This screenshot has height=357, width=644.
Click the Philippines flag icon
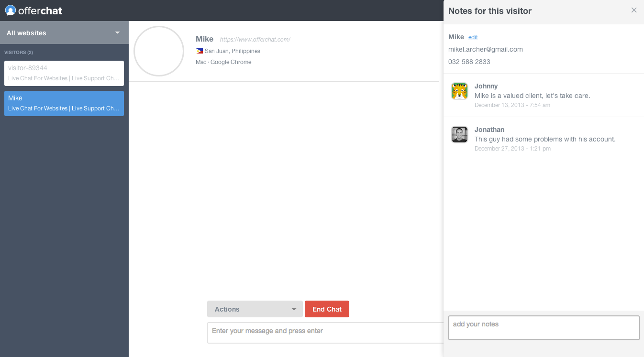tap(200, 51)
